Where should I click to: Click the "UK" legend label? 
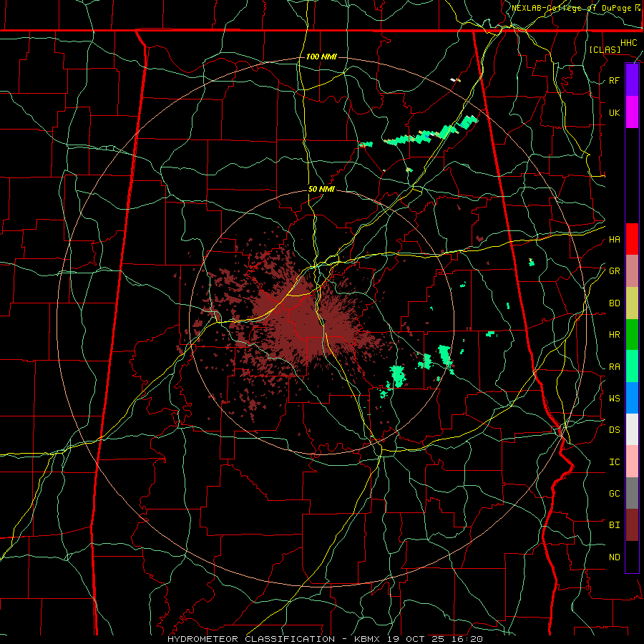614,112
